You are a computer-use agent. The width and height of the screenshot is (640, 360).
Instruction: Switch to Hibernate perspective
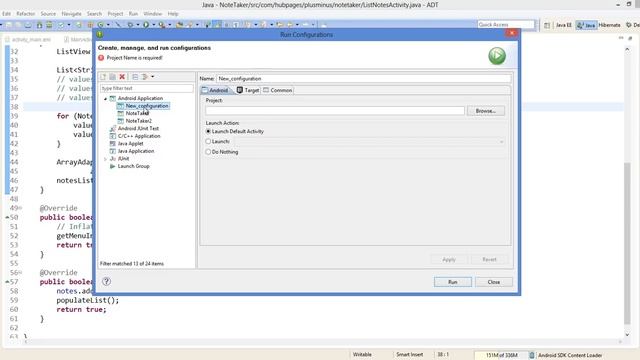point(609,25)
